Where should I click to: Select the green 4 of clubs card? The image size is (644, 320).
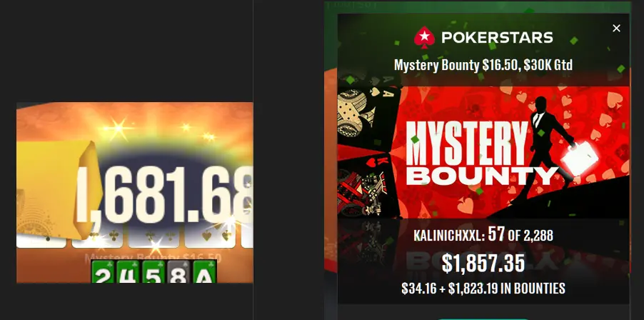tap(128, 271)
